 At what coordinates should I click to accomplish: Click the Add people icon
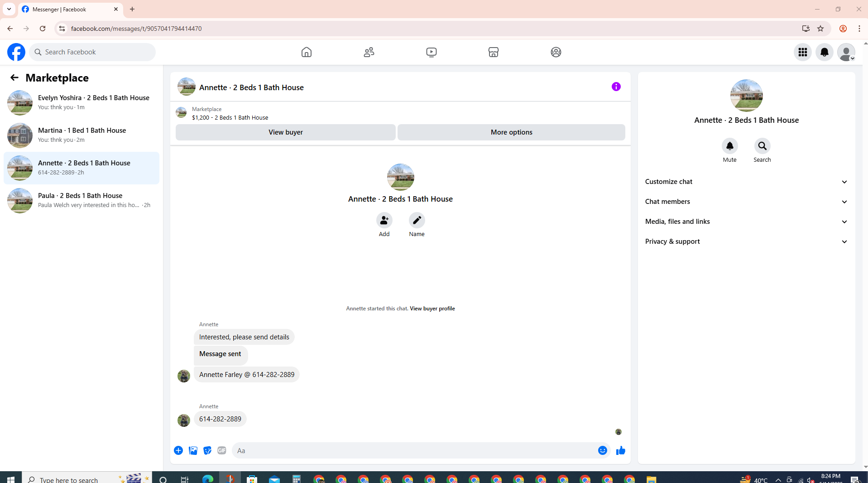click(384, 220)
